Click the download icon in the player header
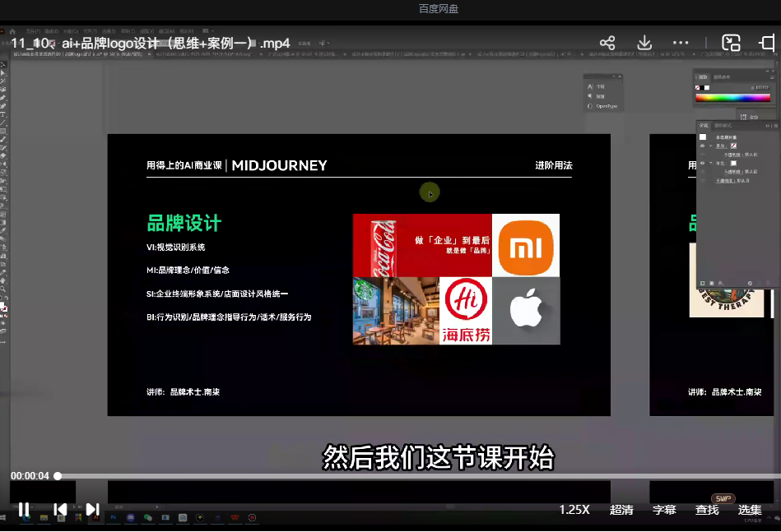 (x=644, y=43)
